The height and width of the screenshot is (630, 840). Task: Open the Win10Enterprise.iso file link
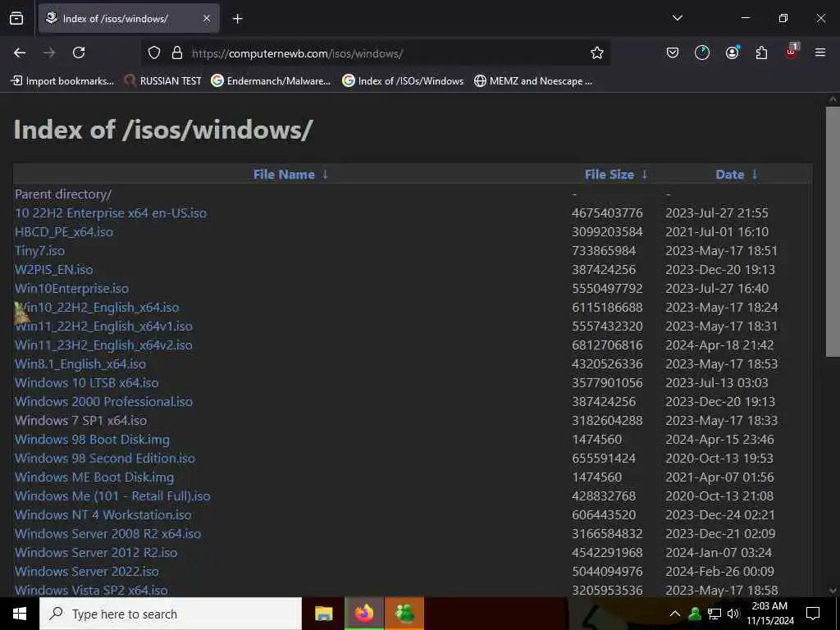(72, 288)
